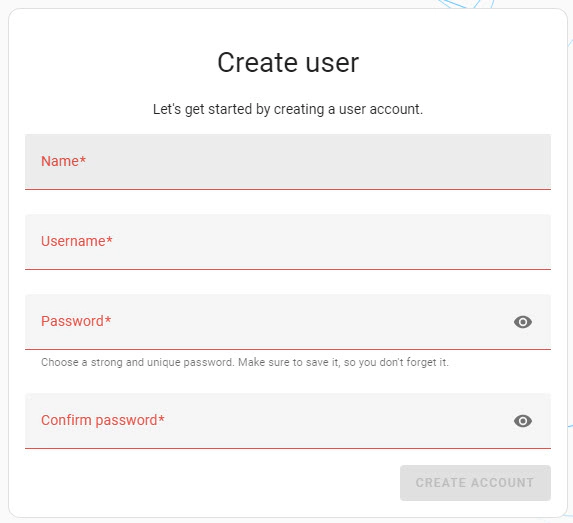Click the red underline beneath Username field
The image size is (573, 523).
pyautogui.click(x=288, y=269)
